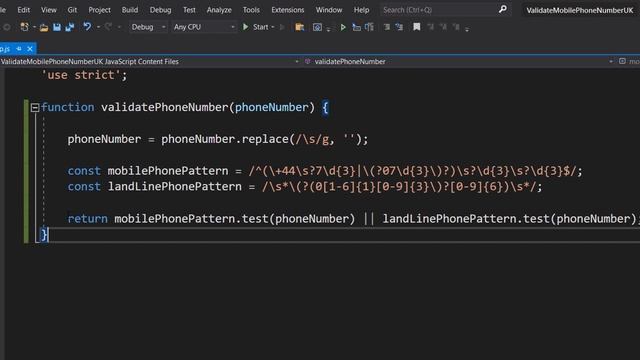Click the toolbar icon left of Decrease Indent
The image size is (640, 360).
[x=369, y=27]
